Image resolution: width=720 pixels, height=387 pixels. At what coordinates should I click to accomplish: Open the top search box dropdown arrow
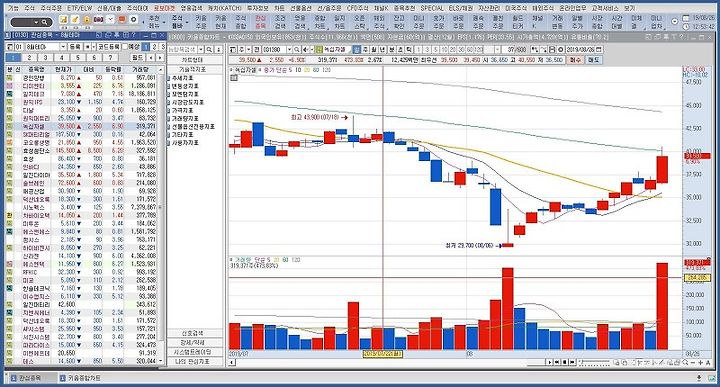point(36,22)
